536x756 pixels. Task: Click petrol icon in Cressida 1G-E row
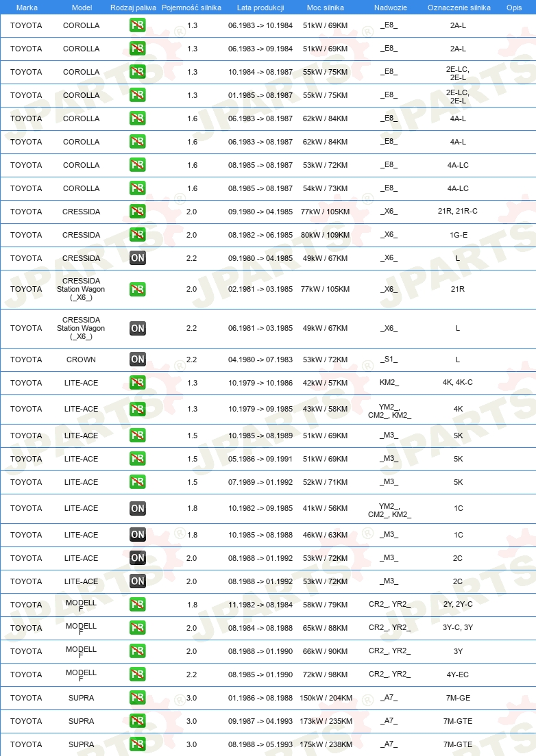pyautogui.click(x=138, y=234)
